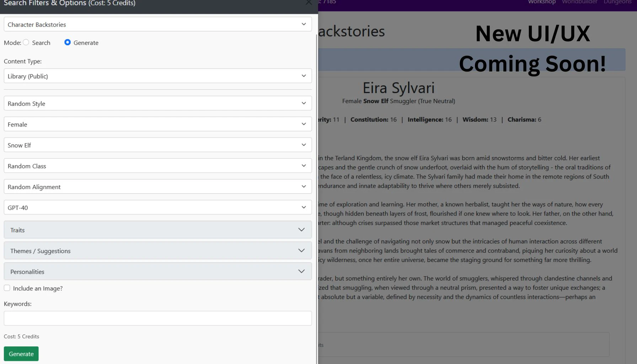This screenshot has height=364, width=637.
Task: Expand the Traits section
Action: (x=157, y=230)
